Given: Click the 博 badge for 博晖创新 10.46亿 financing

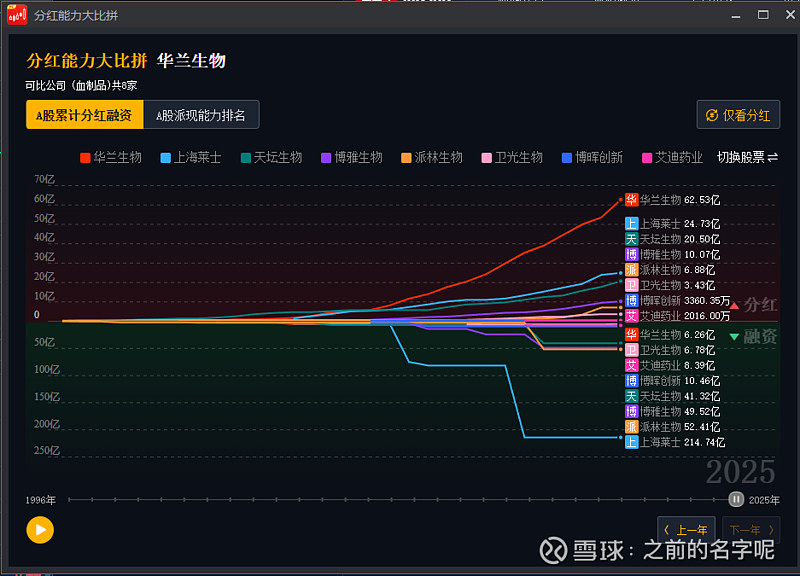Looking at the screenshot, I should 632,380.
